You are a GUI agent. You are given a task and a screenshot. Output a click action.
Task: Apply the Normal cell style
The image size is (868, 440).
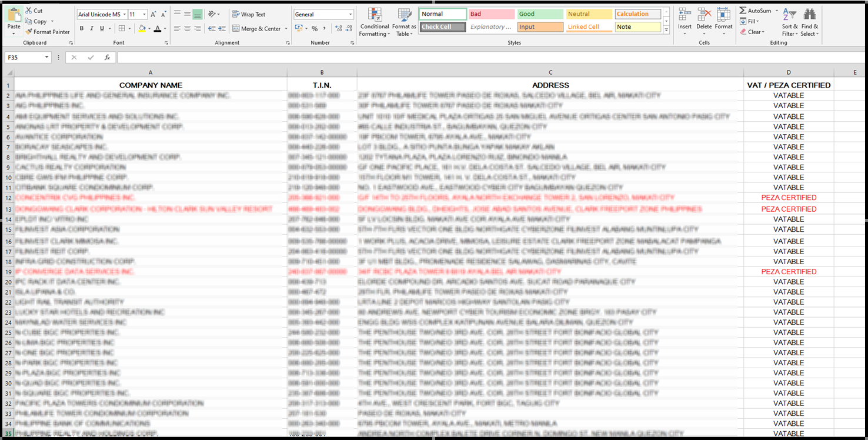(x=443, y=14)
